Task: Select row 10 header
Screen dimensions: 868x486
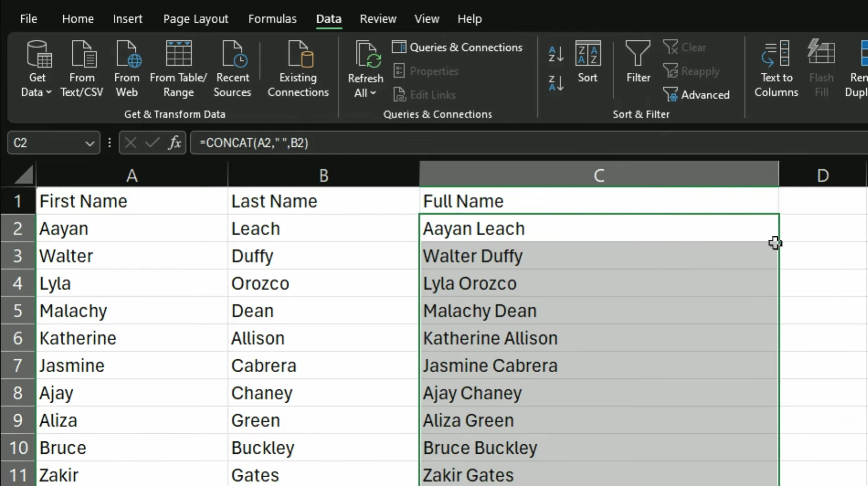Action: (x=18, y=448)
